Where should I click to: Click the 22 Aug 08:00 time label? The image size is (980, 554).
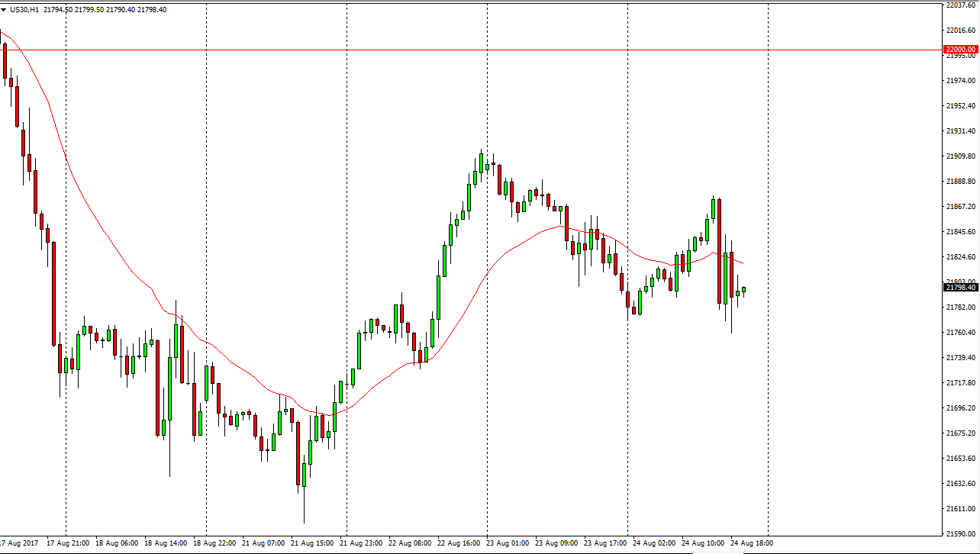tap(412, 543)
